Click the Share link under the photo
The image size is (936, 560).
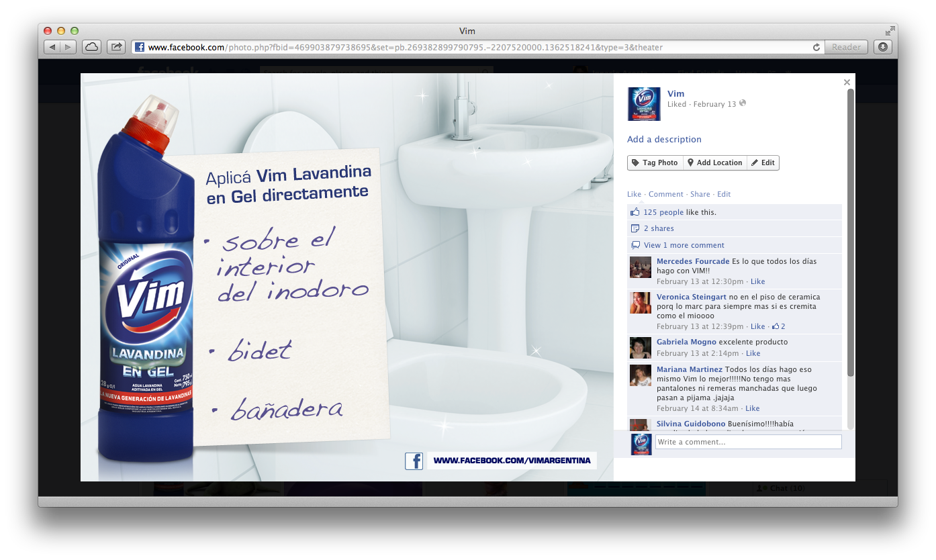[700, 194]
